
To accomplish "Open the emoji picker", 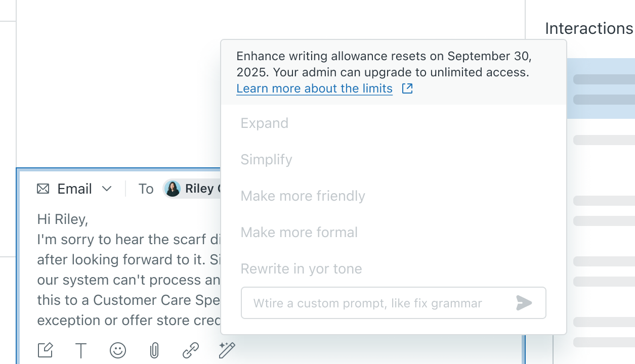I will click(117, 350).
